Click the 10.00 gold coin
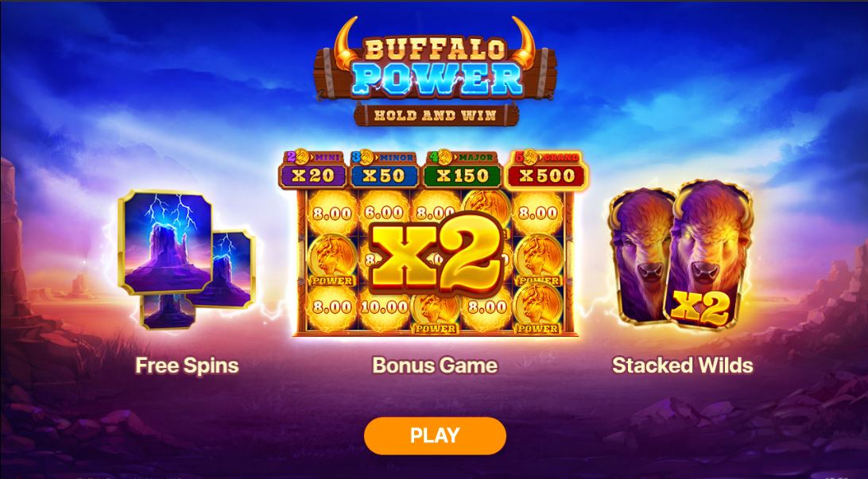 pos(383,307)
